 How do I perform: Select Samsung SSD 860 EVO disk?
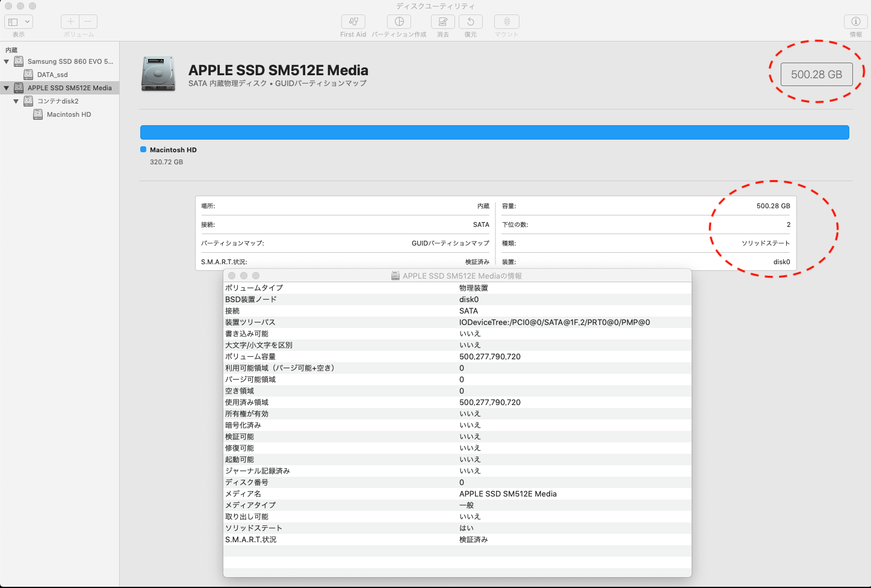point(70,61)
